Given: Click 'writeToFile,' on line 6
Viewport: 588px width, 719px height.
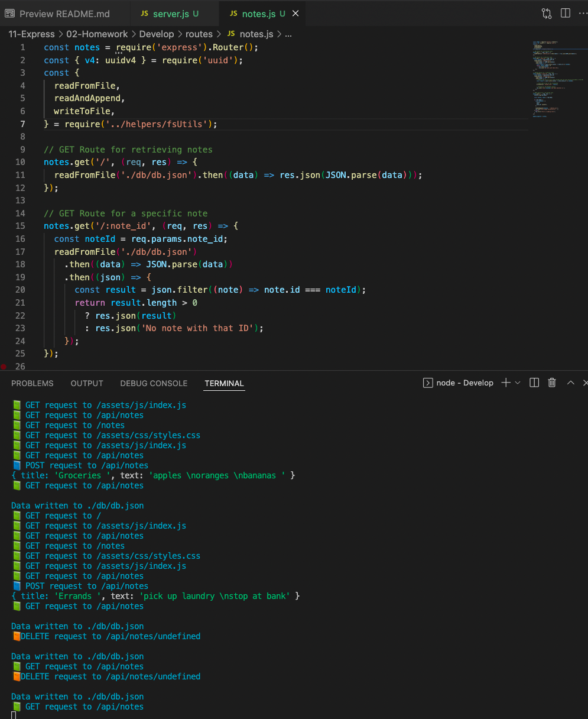Looking at the screenshot, I should click(x=84, y=111).
